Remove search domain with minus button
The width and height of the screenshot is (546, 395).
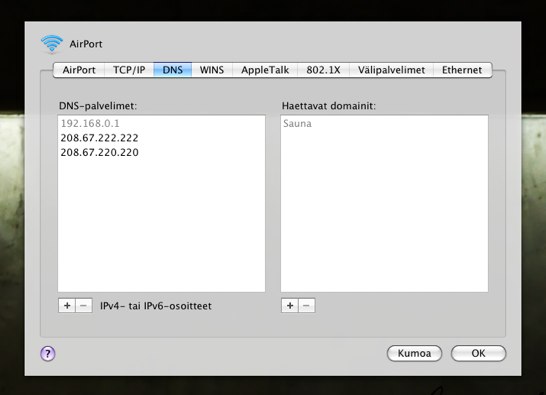click(x=306, y=305)
